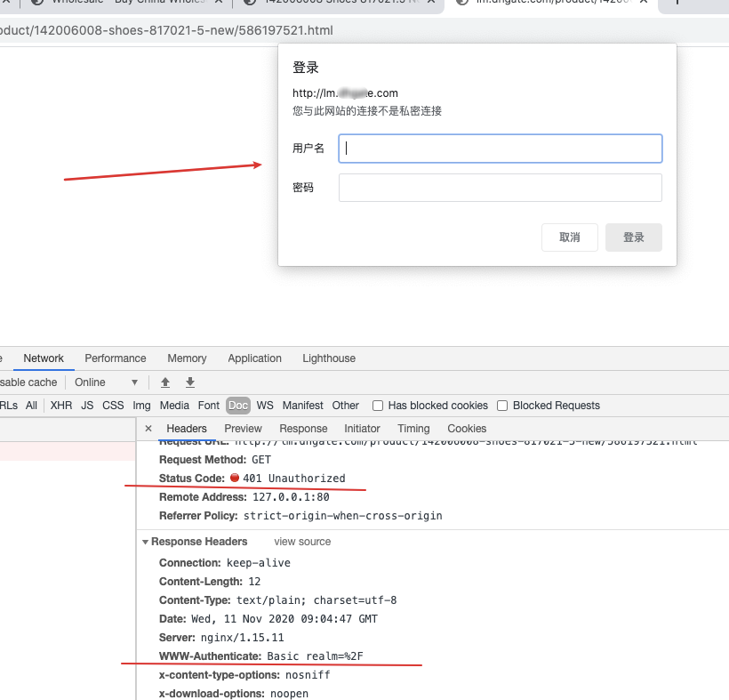Click view source beside Response Headers
Viewport: 729px width, 700px height.
[302, 542]
